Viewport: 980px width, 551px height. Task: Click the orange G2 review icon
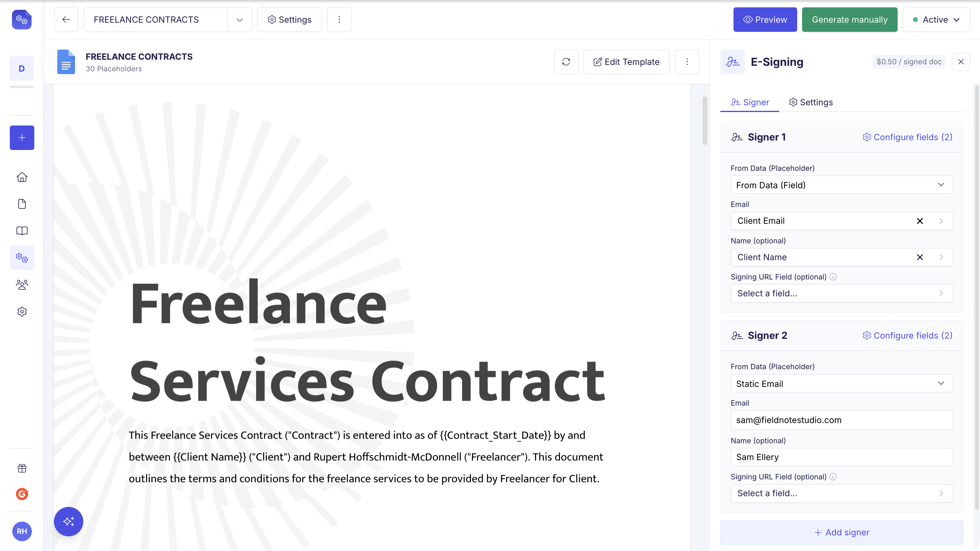(x=22, y=494)
